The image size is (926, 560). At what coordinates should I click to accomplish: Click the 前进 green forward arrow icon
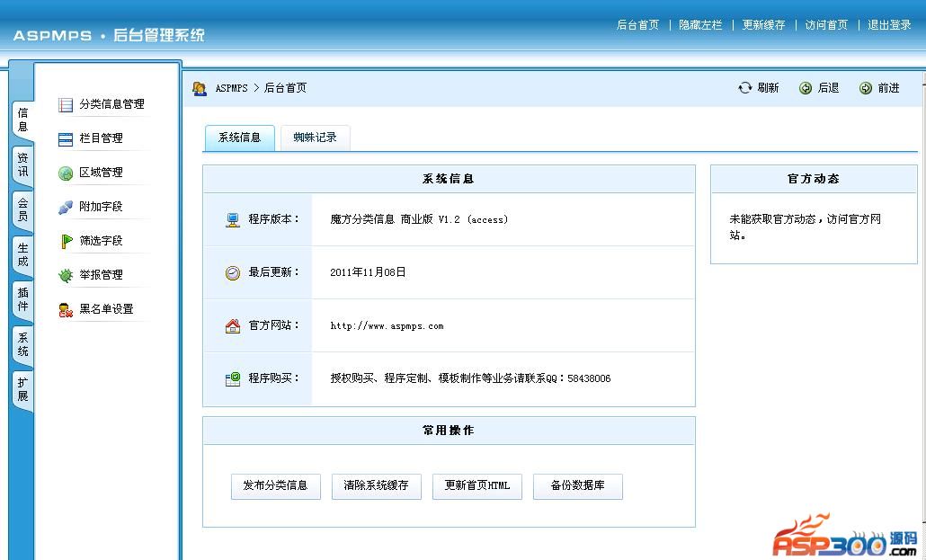point(865,88)
